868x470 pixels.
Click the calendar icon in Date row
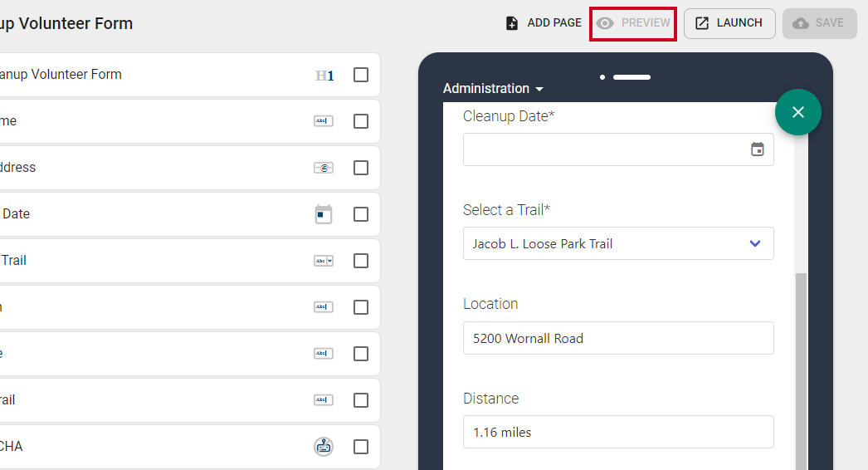point(324,214)
